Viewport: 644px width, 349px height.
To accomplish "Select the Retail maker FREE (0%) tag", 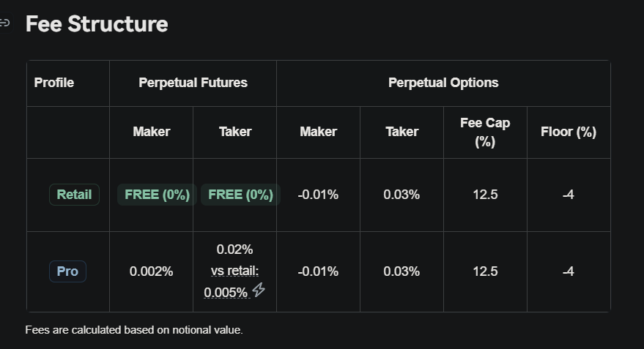I will click(x=157, y=195).
